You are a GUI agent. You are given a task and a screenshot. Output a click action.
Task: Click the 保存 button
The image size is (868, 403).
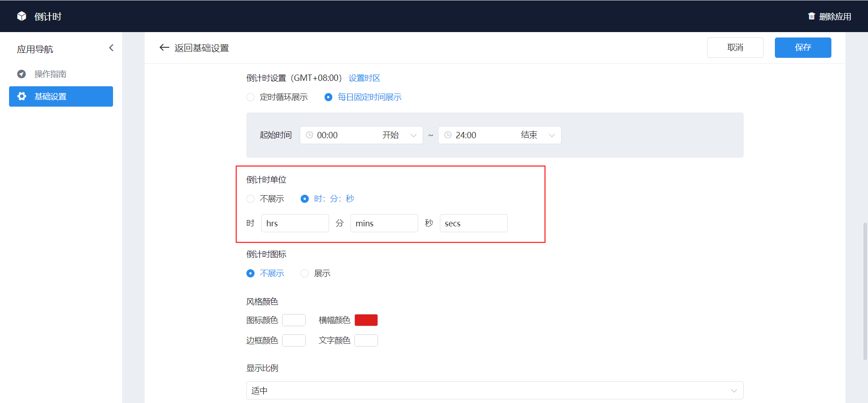[803, 47]
